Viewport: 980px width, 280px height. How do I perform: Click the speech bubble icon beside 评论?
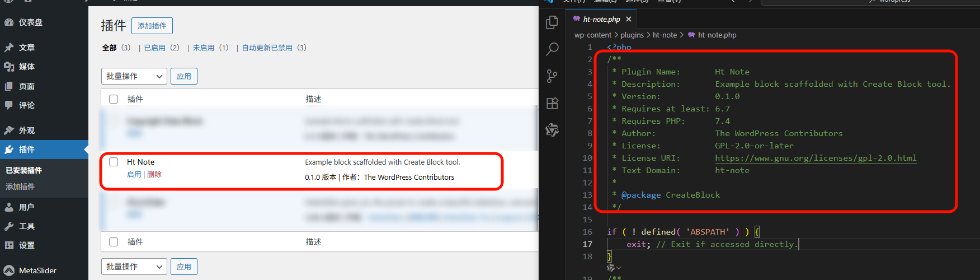tap(9, 105)
